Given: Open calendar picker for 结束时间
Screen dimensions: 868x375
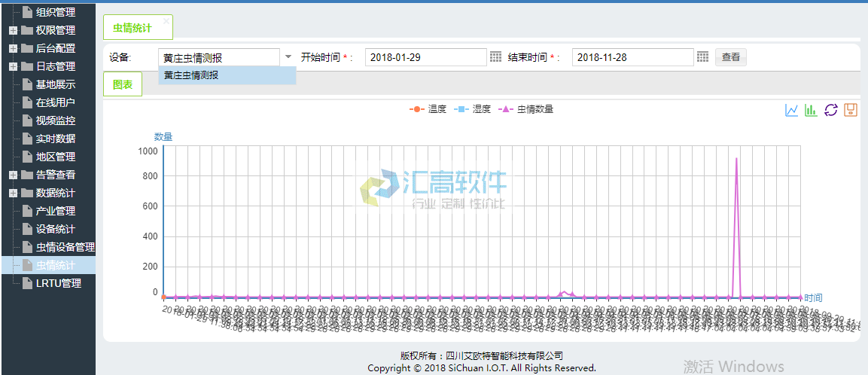Looking at the screenshot, I should (x=702, y=57).
